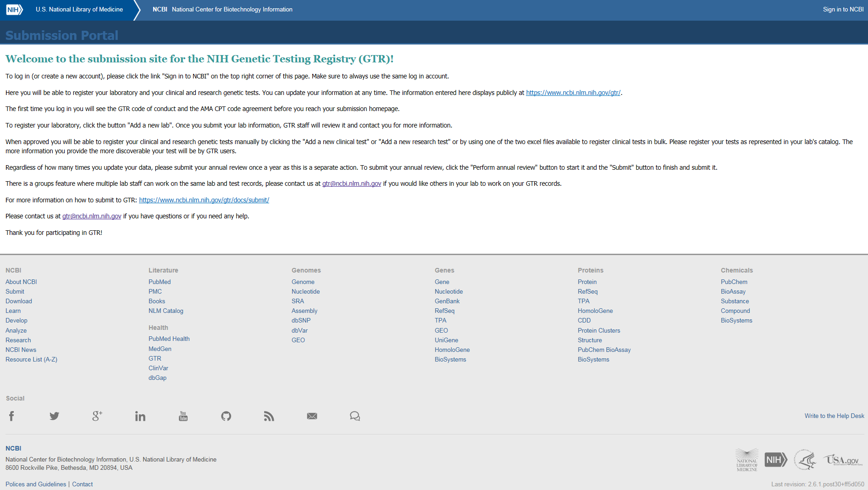Open Resource List (A-Z)
Screen dimensions: 868x490
point(31,359)
